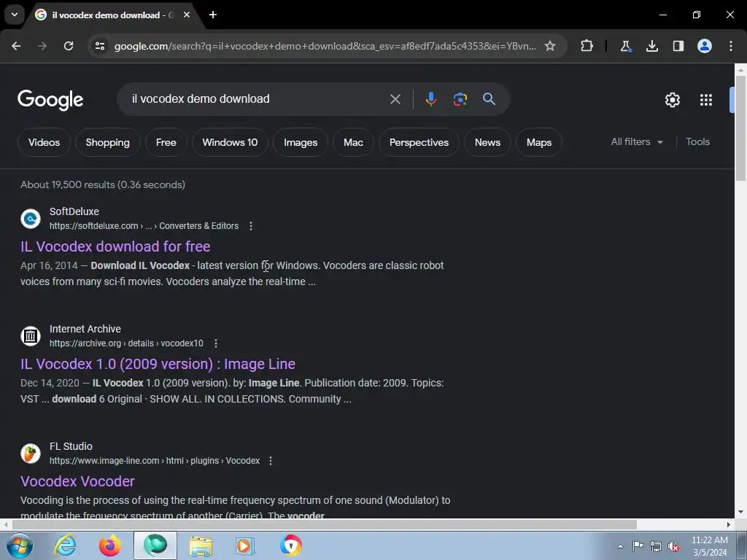
Task: Open 'IL Vocodex download for free' result
Action: tap(115, 246)
